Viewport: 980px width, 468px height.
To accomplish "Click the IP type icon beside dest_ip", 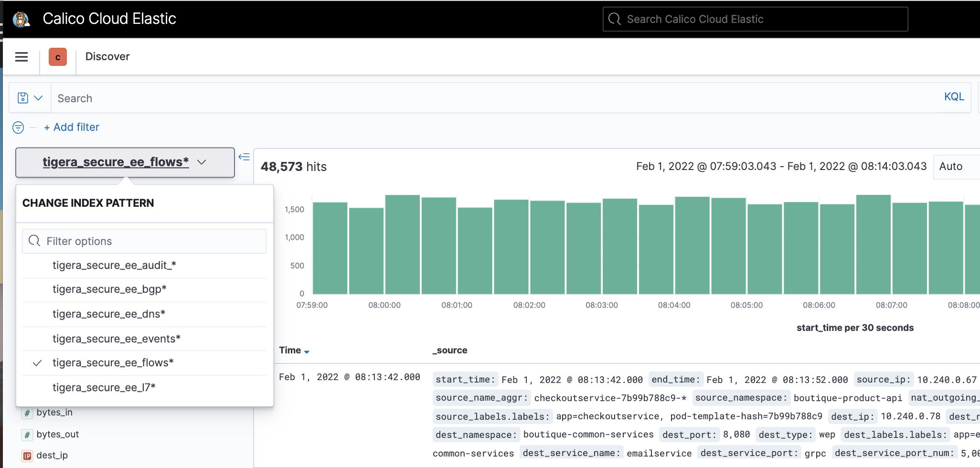I will [x=27, y=456].
